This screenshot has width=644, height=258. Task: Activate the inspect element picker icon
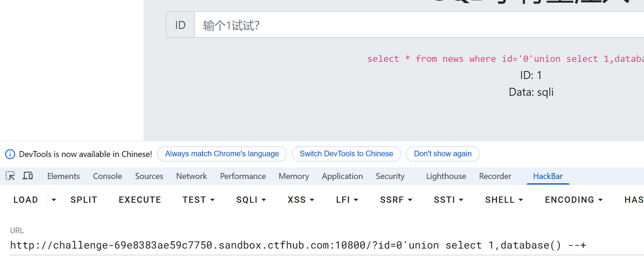[x=10, y=176]
